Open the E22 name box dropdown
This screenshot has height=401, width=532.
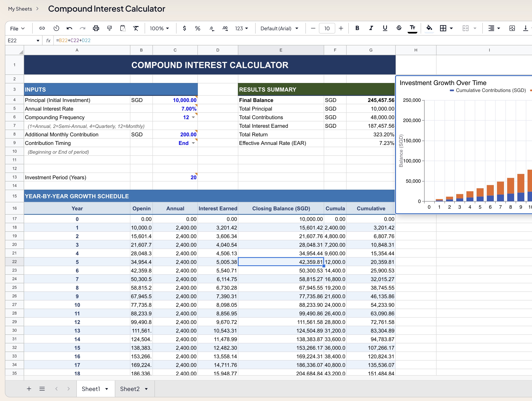click(38, 41)
